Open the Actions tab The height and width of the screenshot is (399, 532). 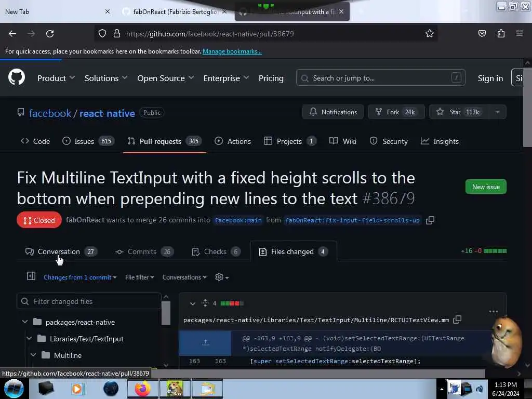pyautogui.click(x=233, y=141)
